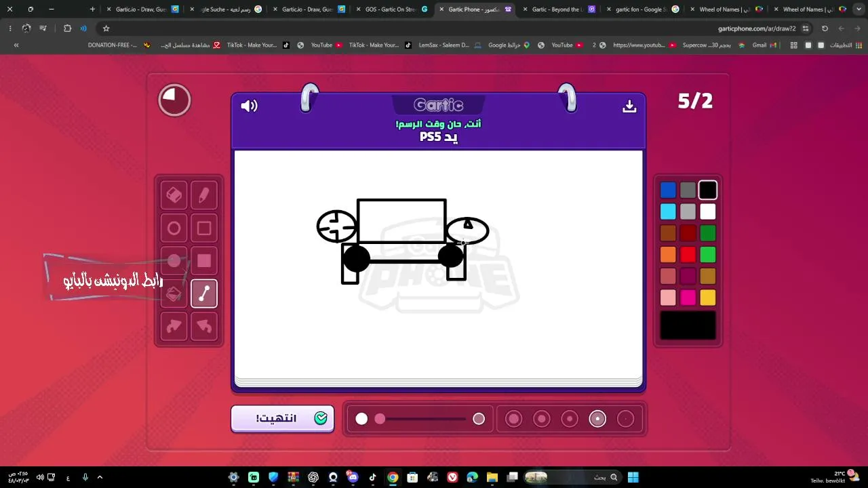868x488 pixels.
Task: Pick the cyan color swatch
Action: tap(668, 212)
